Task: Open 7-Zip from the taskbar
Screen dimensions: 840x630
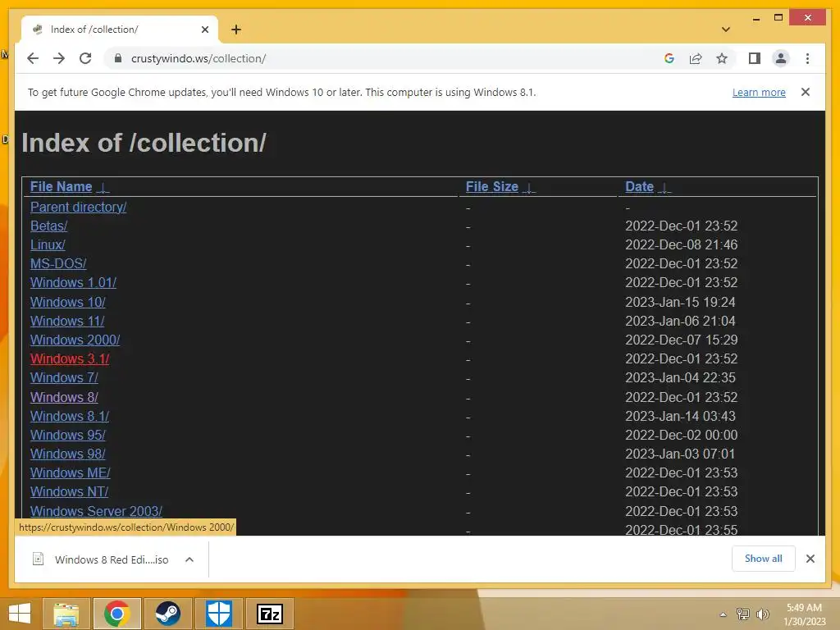Action: point(269,614)
